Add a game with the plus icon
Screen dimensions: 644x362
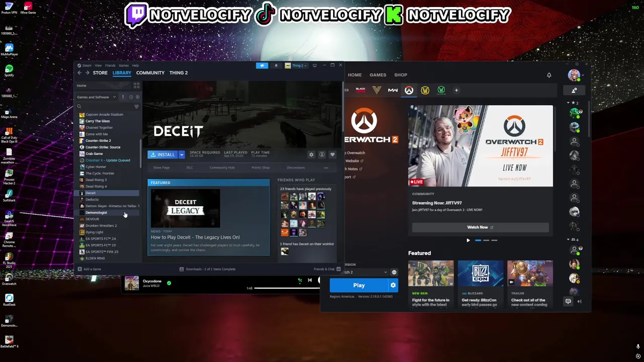[456, 90]
